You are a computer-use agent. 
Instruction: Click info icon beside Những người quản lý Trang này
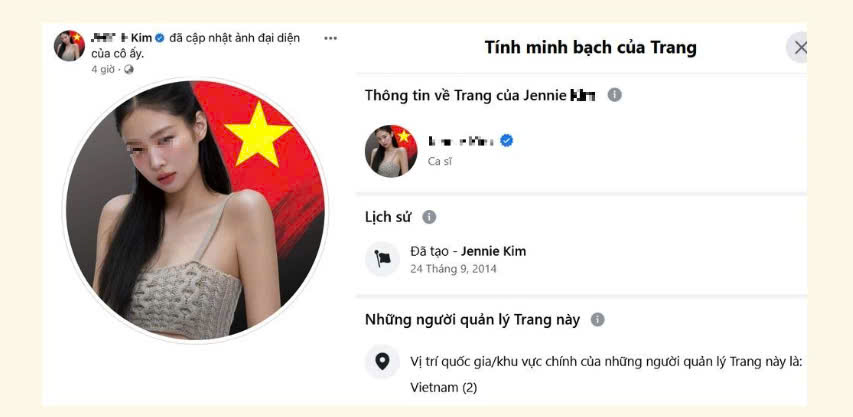pyautogui.click(x=597, y=320)
